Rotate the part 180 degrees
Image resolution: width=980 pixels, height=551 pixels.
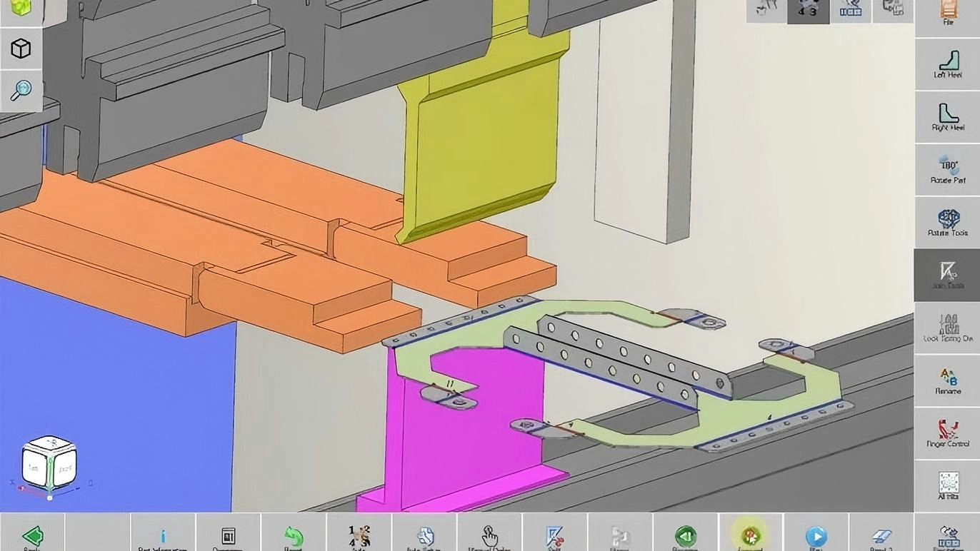tap(947, 170)
